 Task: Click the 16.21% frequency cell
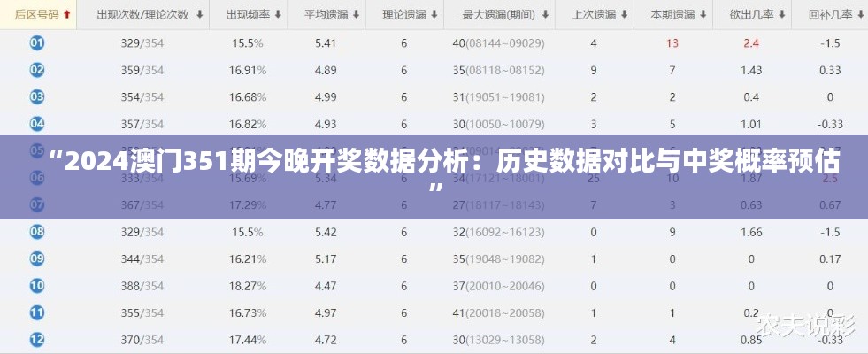click(248, 258)
